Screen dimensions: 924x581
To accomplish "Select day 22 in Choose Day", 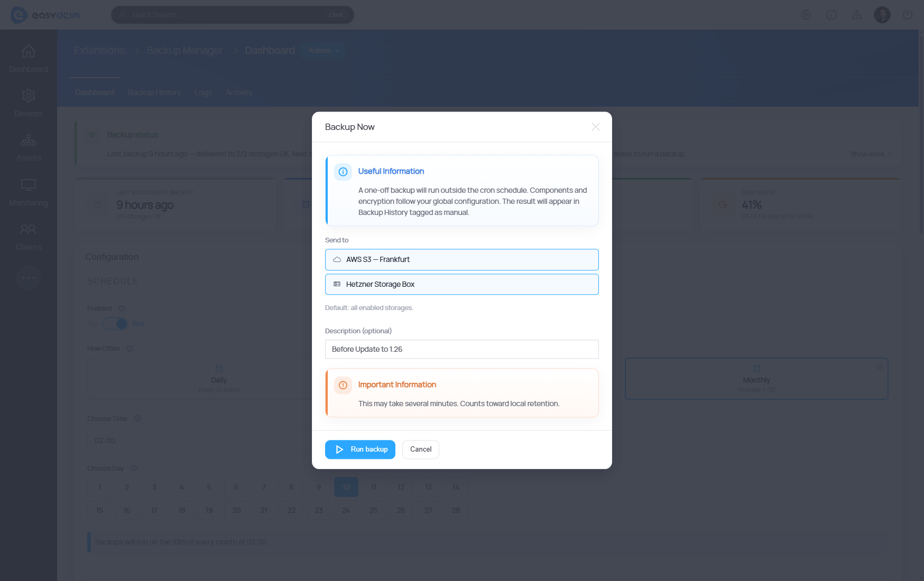I will click(x=291, y=510).
